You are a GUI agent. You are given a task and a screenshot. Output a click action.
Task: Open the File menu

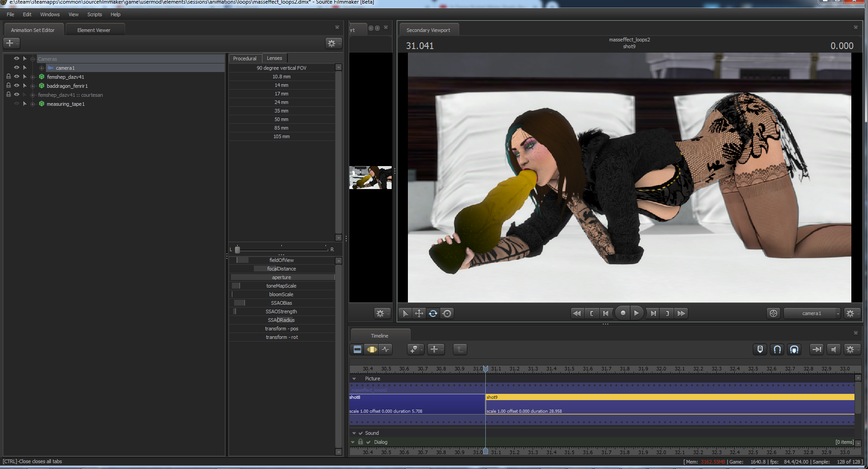10,14
